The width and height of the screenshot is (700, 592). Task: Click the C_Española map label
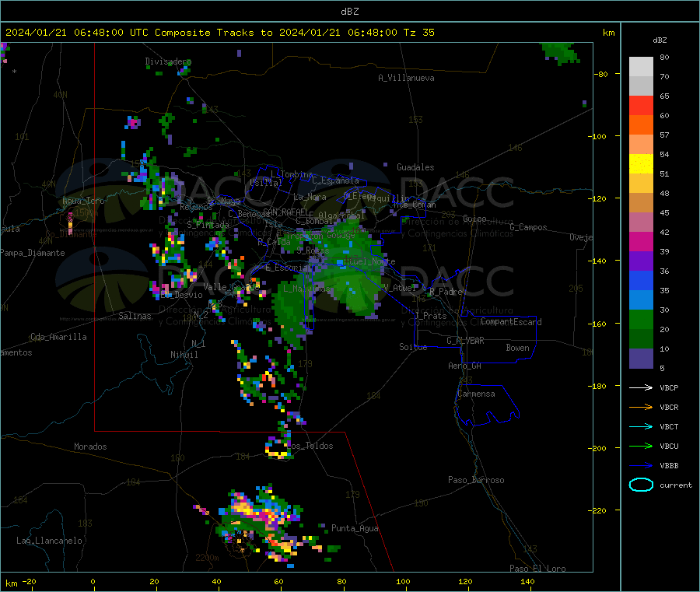pyautogui.click(x=336, y=180)
